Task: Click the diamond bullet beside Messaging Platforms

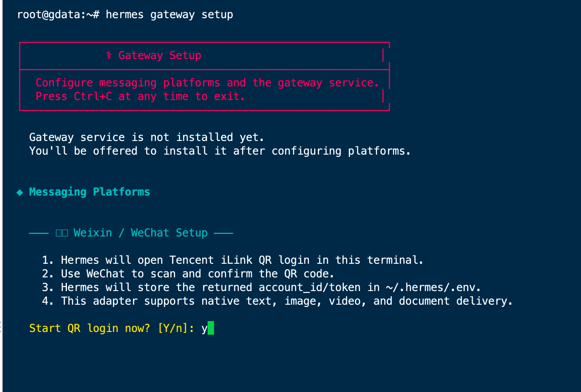Action: 20,192
